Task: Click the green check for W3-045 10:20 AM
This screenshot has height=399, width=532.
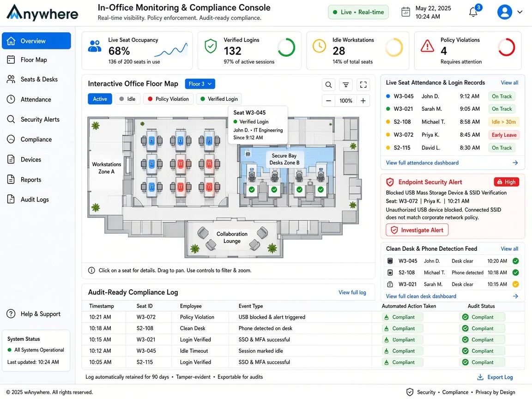Action: coord(515,261)
